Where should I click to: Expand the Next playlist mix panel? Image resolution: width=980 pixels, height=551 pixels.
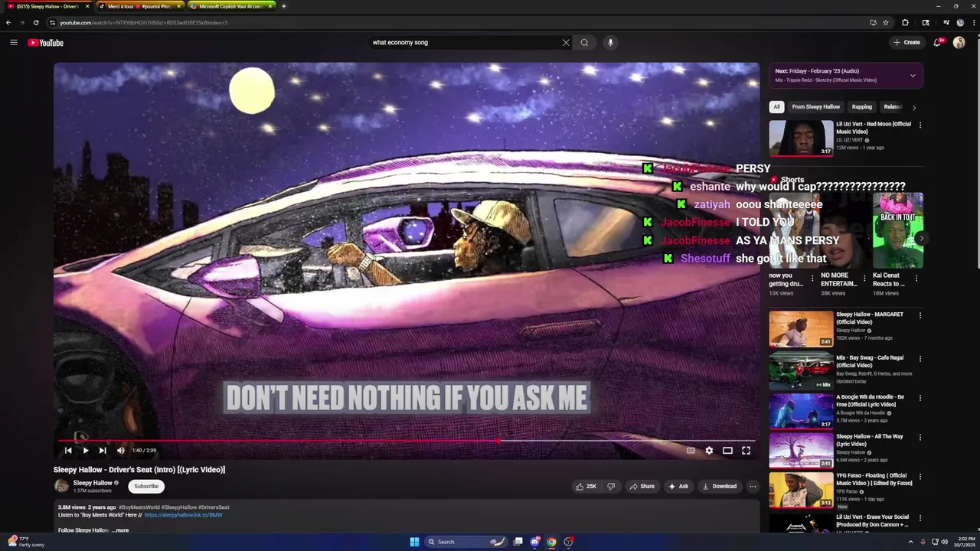913,76
